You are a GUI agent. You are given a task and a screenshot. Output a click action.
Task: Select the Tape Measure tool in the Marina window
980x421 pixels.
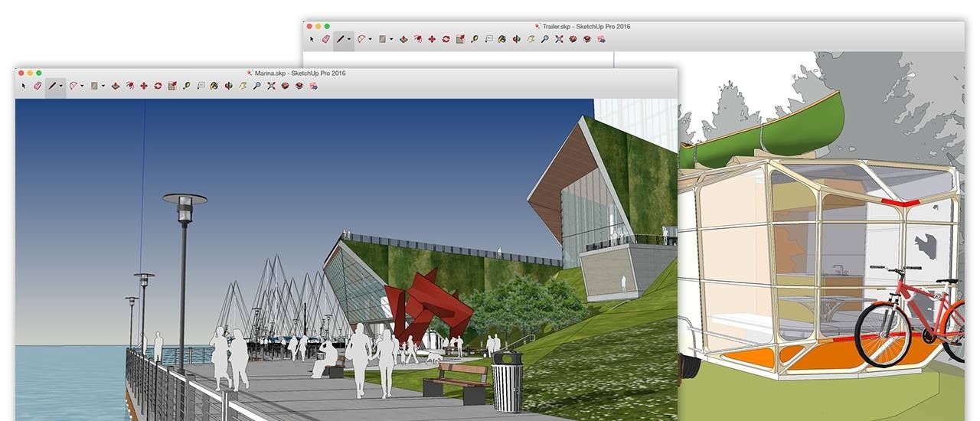coord(186,86)
